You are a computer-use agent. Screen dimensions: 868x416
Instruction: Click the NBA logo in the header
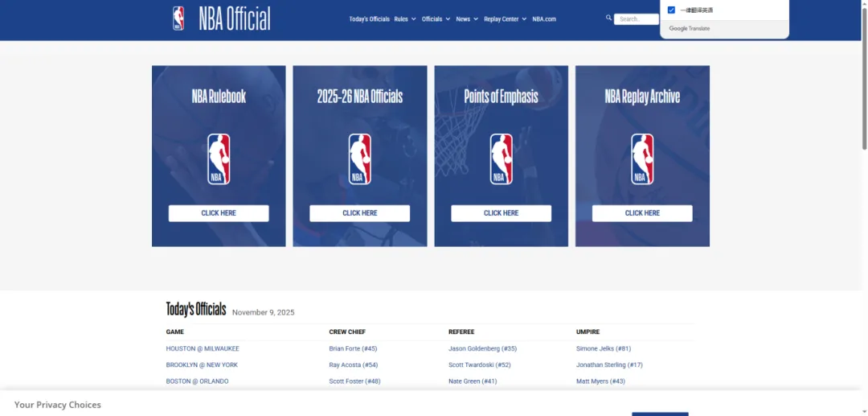tap(178, 19)
